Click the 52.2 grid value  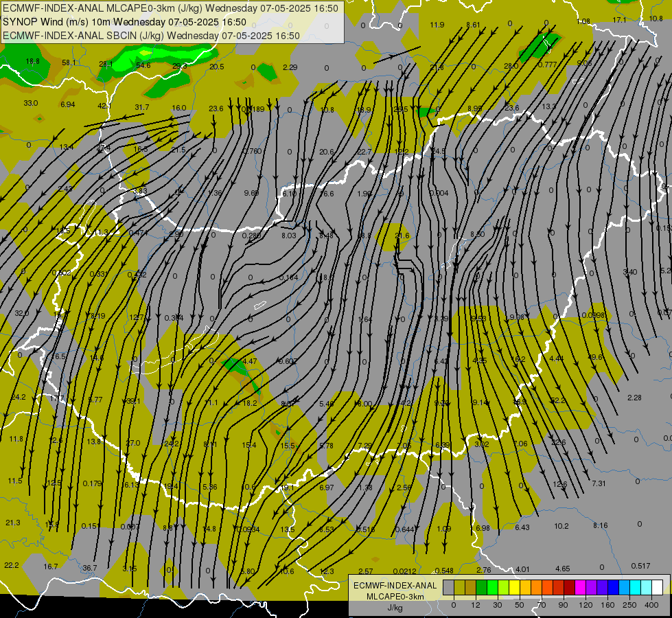point(558,400)
